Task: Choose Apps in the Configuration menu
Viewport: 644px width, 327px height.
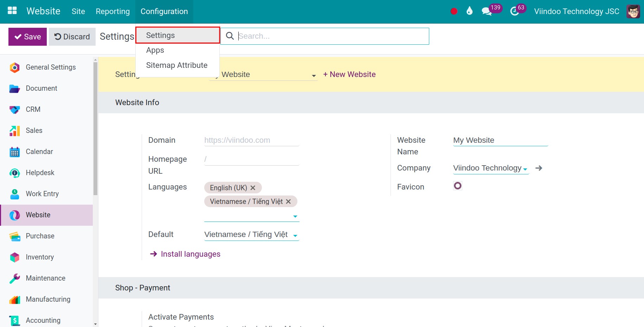Action: pos(155,50)
